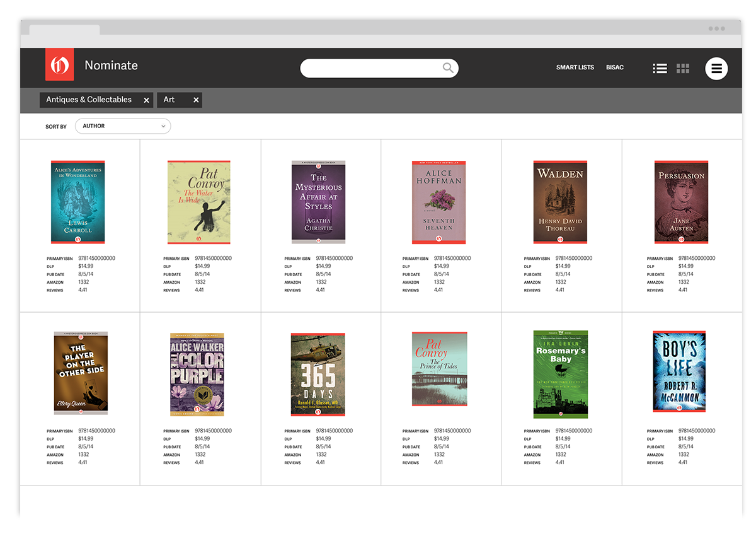Image resolution: width=756 pixels, height=536 pixels.
Task: Click the SORT BY label
Action: [x=56, y=127]
